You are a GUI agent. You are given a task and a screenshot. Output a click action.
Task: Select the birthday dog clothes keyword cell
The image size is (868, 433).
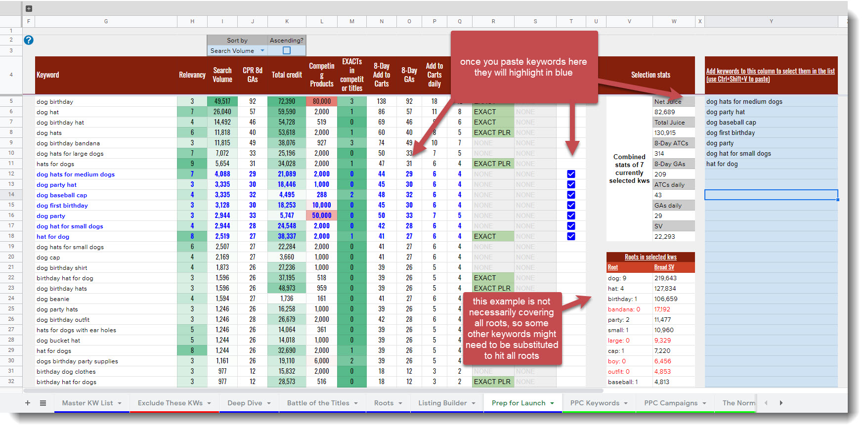tap(106, 371)
